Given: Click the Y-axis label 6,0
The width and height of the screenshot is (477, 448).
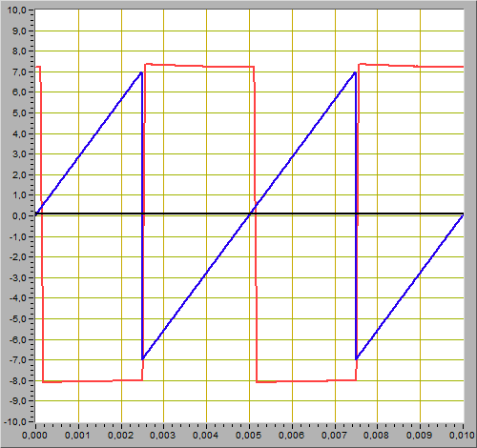Looking at the screenshot, I should [19, 92].
